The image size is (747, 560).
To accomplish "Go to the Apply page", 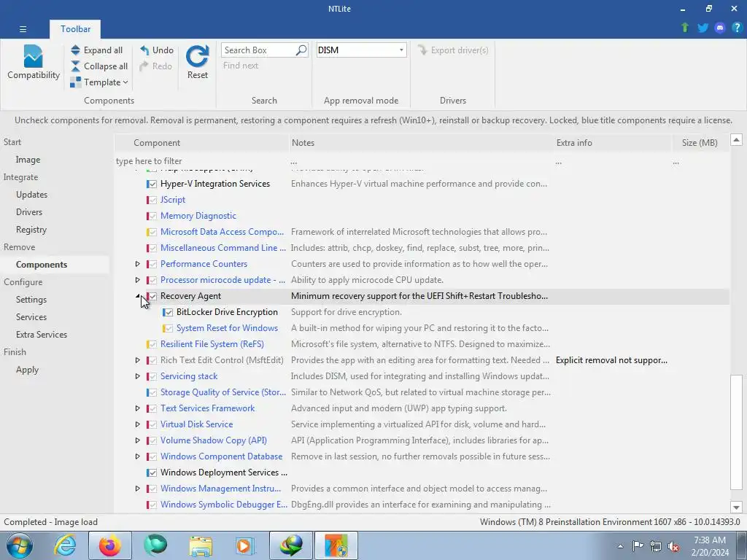I will [27, 370].
